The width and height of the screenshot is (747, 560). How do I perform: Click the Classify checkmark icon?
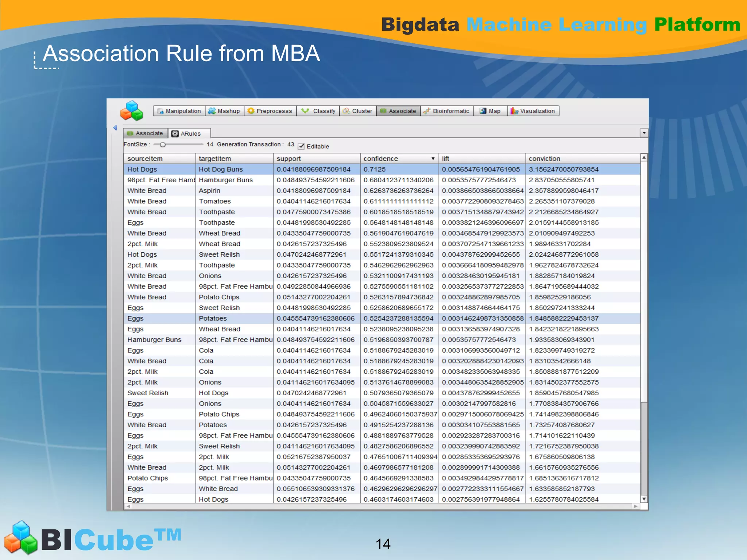[x=305, y=111]
